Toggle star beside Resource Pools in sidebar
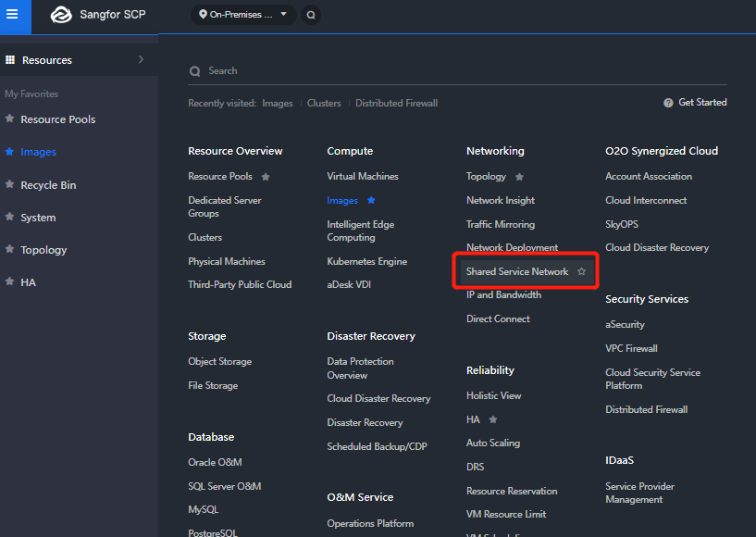The image size is (756, 537). (x=9, y=119)
